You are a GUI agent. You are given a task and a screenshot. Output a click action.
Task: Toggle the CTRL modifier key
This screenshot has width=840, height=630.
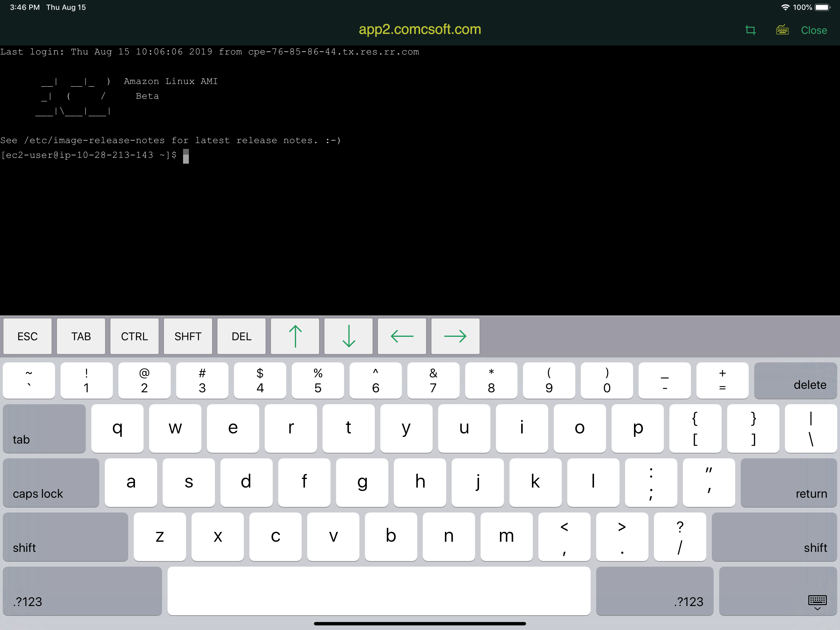point(134,336)
